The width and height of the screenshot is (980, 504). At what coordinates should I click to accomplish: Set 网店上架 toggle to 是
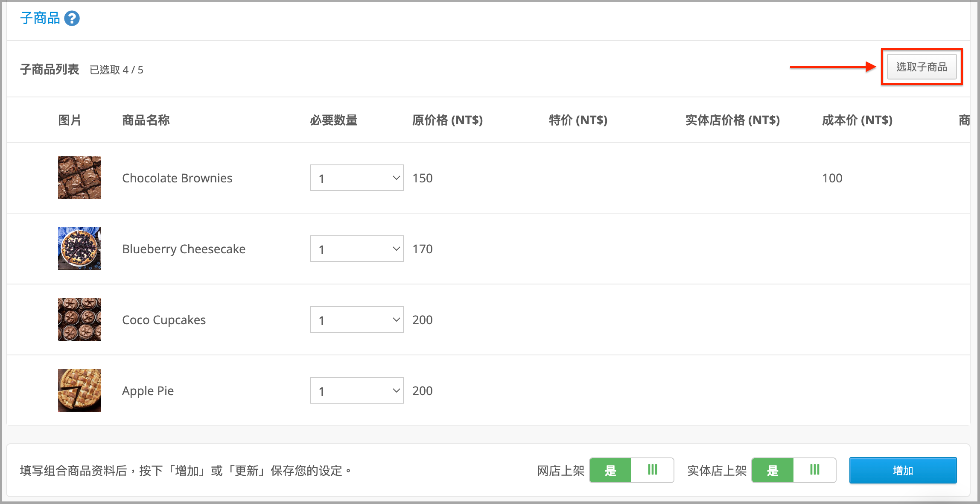(x=610, y=470)
